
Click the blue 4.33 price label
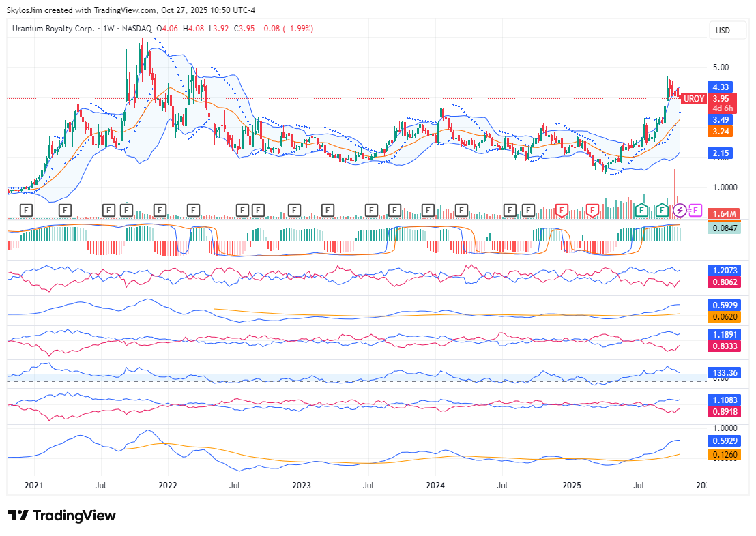(721, 87)
